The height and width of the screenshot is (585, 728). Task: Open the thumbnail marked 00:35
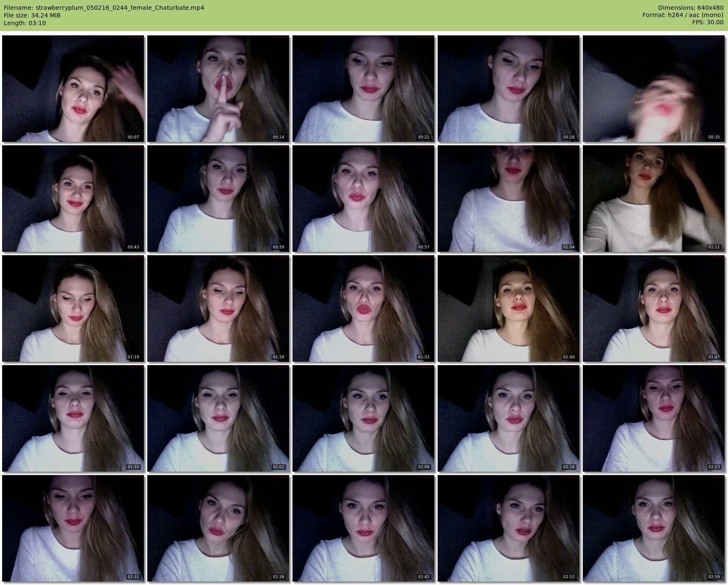tap(653, 89)
